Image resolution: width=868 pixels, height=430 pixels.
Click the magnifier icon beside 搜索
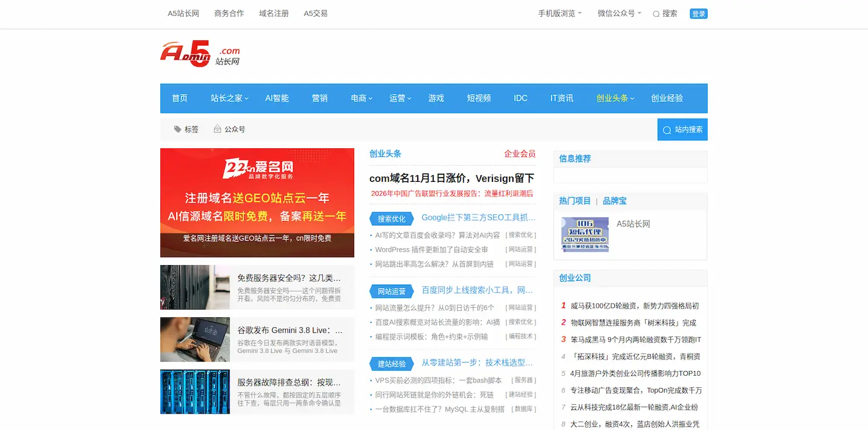tap(656, 14)
